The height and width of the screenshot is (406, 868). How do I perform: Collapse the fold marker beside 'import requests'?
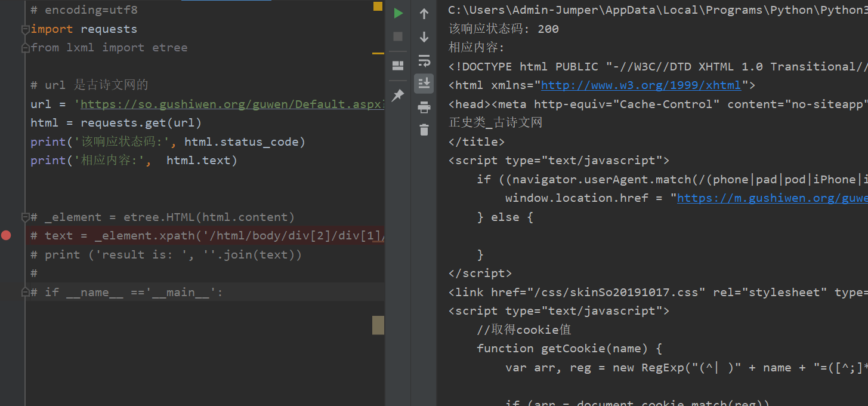[25, 29]
